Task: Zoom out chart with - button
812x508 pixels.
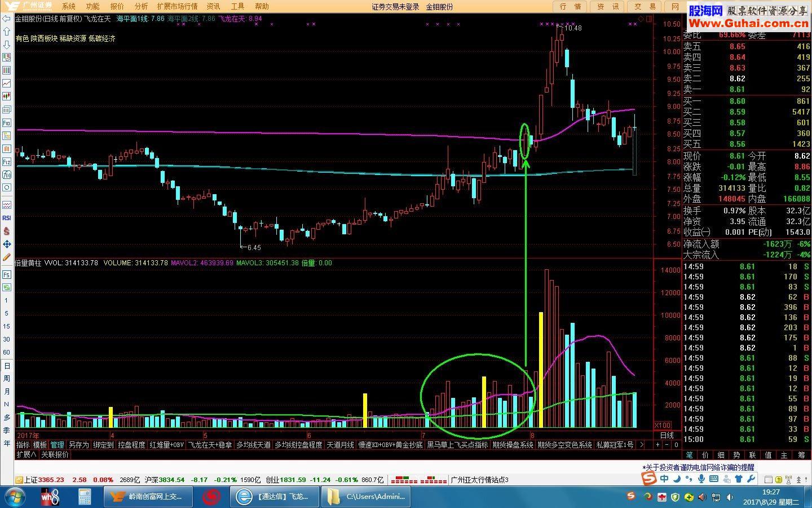Action: tap(667, 445)
